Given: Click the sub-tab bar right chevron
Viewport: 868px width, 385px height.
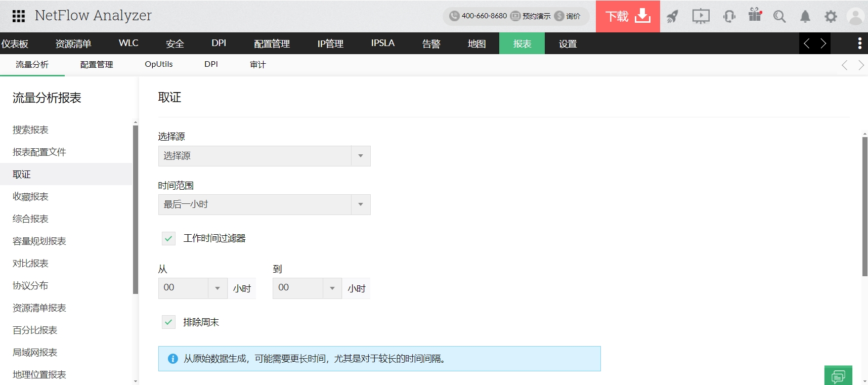Looking at the screenshot, I should pos(861,65).
